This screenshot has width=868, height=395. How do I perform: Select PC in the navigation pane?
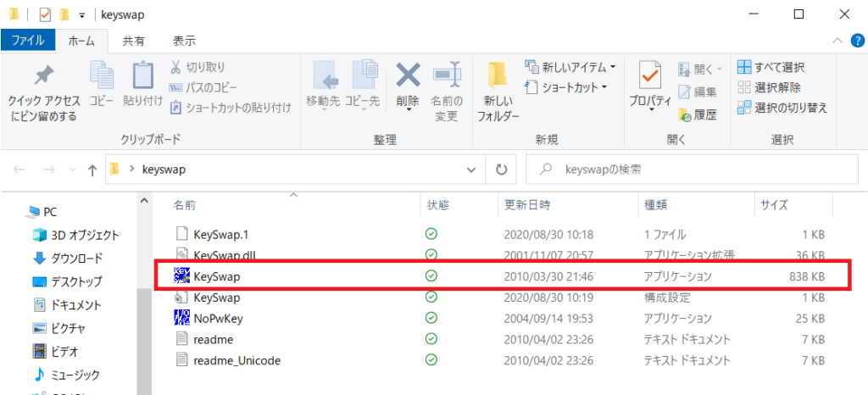click(42, 212)
